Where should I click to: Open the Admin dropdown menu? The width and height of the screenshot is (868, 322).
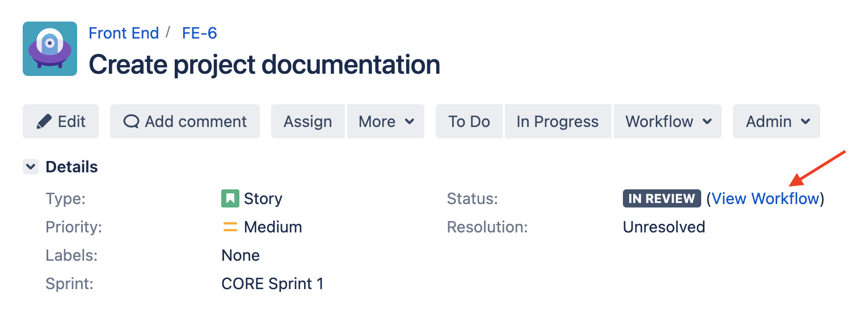pyautogui.click(x=777, y=121)
